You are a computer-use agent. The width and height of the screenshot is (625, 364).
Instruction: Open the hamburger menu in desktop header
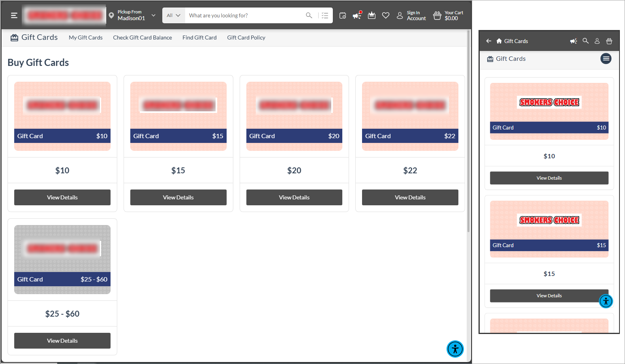[x=14, y=15]
